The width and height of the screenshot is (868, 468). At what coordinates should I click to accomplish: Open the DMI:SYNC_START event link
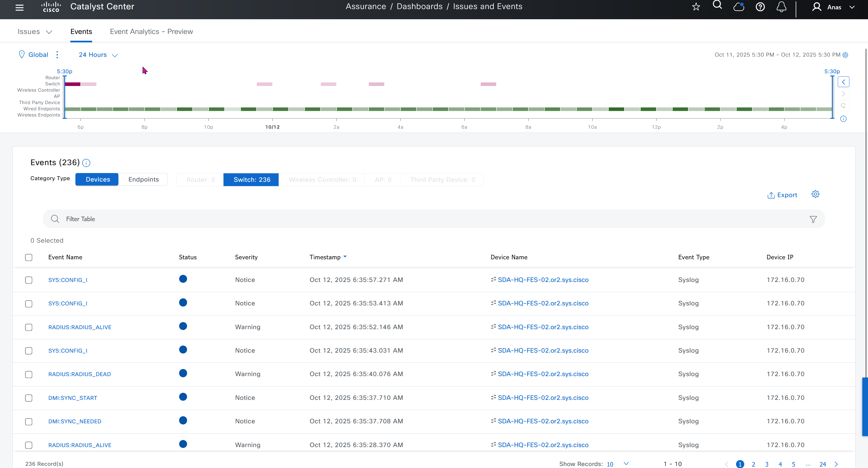coord(72,398)
